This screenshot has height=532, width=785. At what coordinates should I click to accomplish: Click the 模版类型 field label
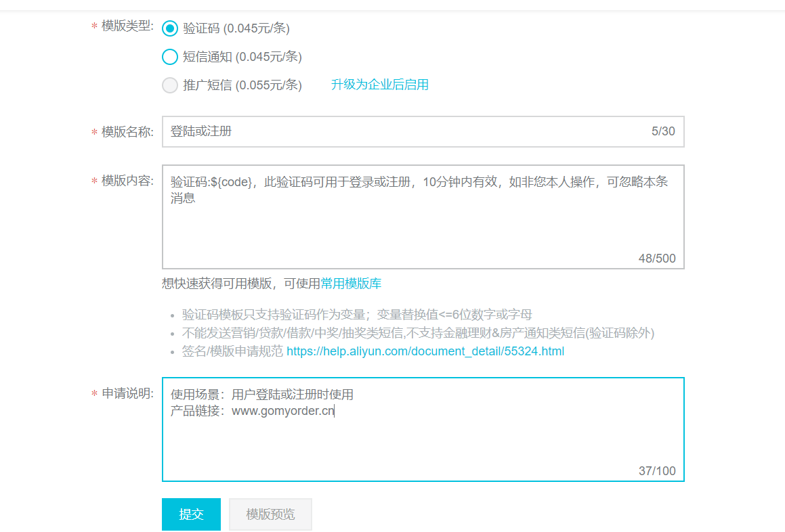[x=127, y=26]
